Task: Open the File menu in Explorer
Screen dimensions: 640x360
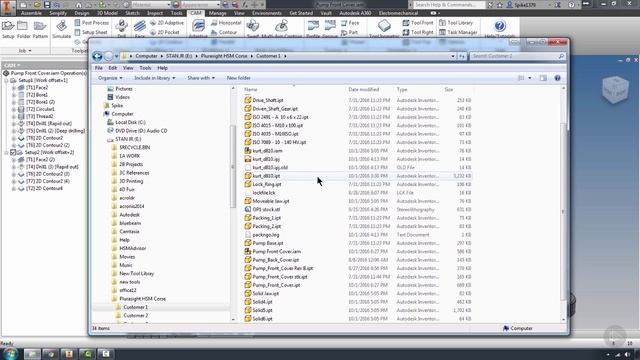Action: click(99, 68)
